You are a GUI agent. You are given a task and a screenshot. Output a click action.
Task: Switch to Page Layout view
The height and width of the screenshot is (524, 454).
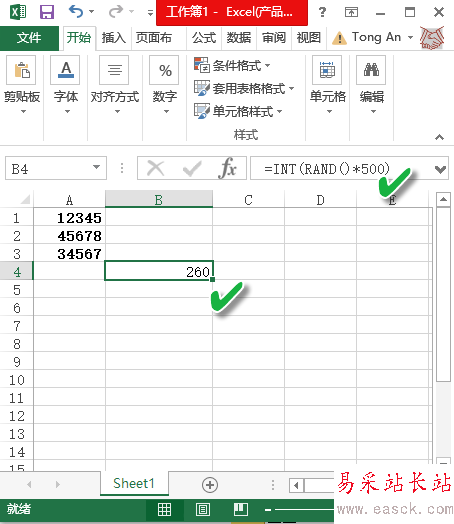[x=203, y=509]
